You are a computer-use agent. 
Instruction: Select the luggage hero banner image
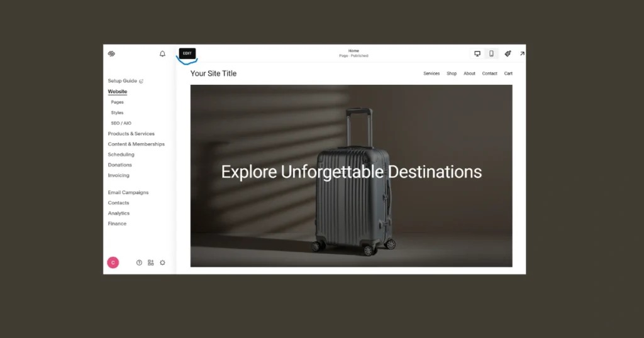[351, 176]
